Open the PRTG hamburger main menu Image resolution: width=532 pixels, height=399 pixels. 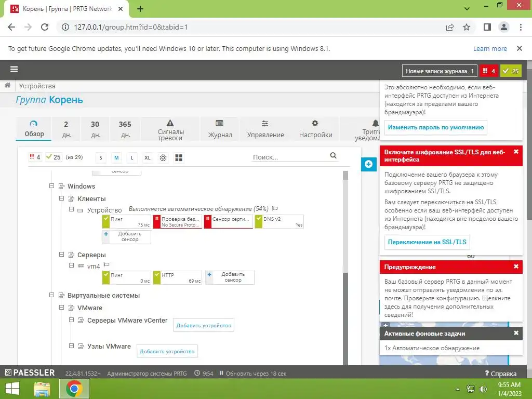click(14, 69)
